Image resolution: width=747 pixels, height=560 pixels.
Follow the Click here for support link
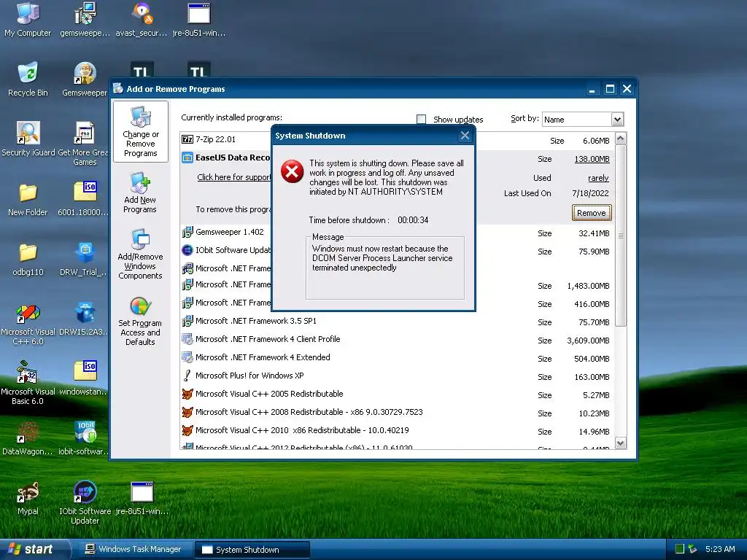pos(234,177)
